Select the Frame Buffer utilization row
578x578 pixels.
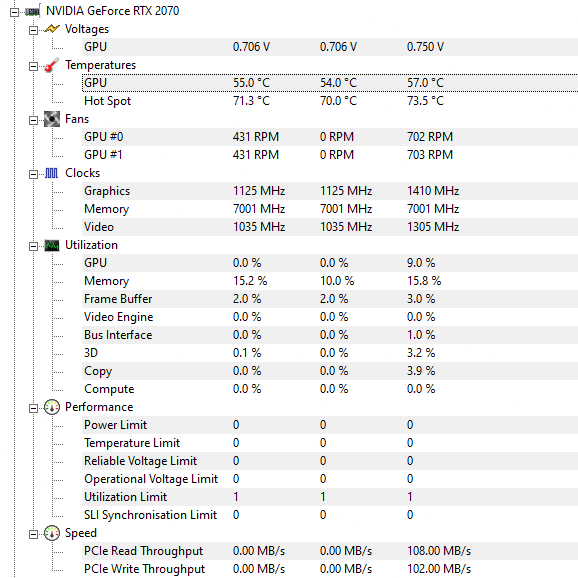point(330,299)
